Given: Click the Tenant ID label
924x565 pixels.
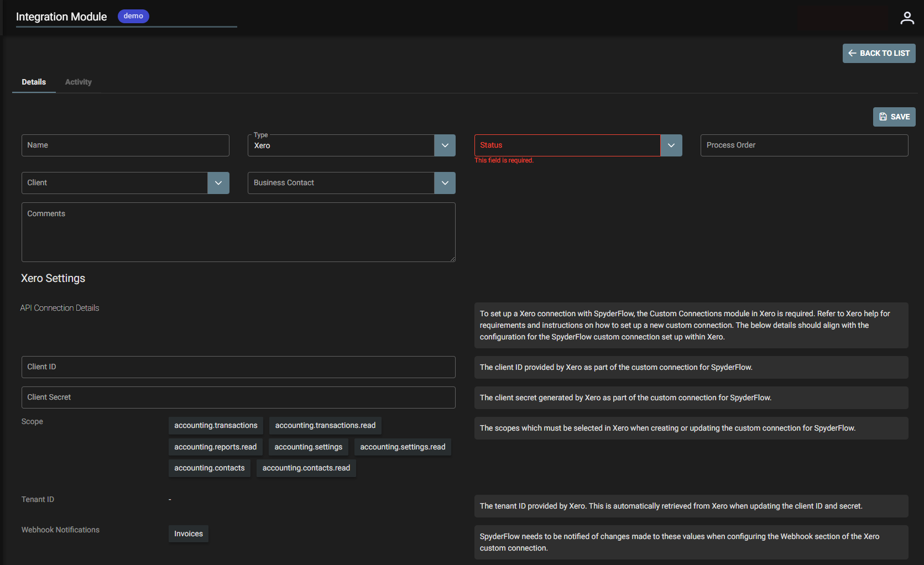Looking at the screenshot, I should (x=38, y=500).
